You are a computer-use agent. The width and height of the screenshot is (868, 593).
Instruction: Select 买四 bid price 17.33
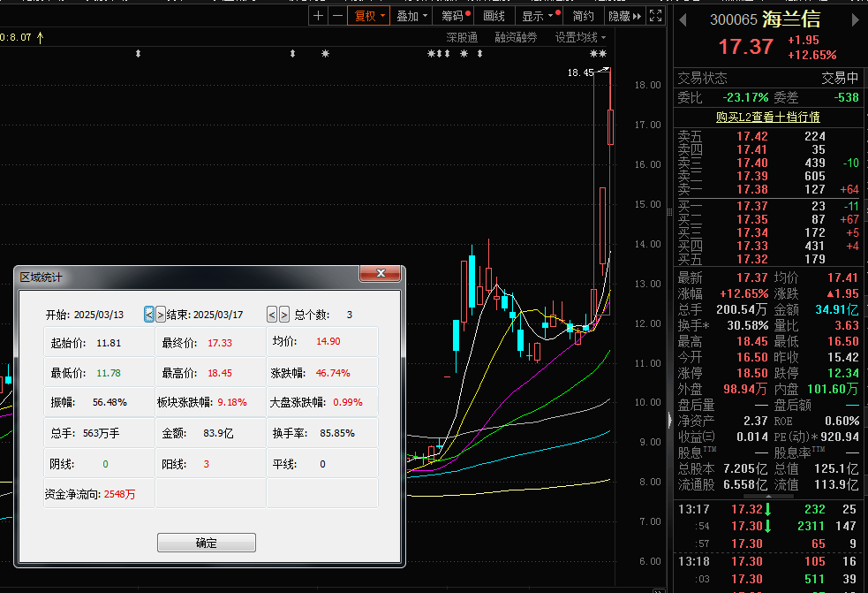pos(751,246)
